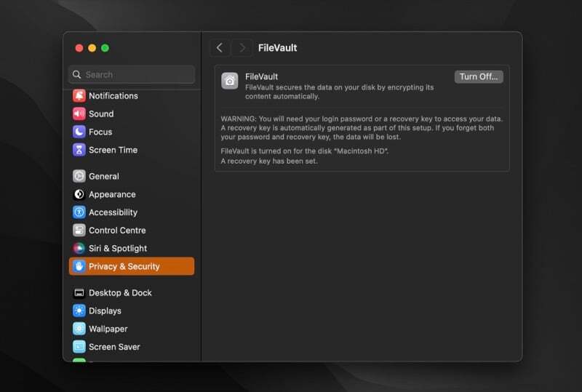Click the Desktop & Dock icon
582x392 pixels.
79,293
